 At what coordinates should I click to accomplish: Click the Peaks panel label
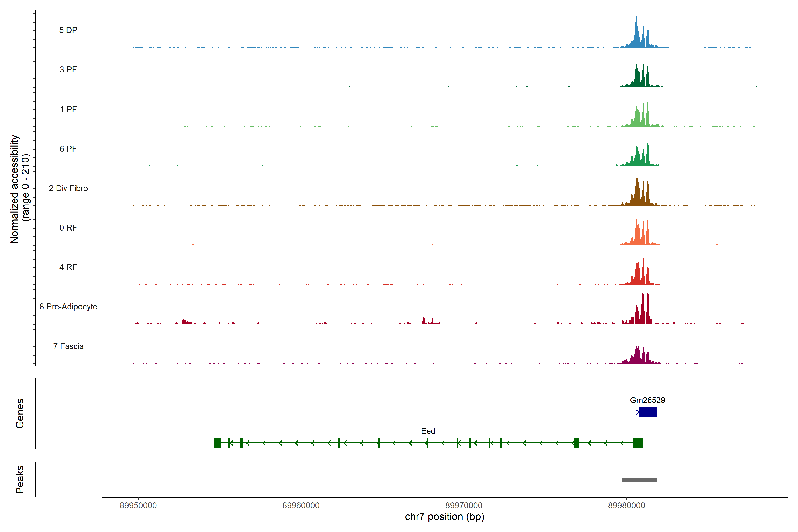[20, 479]
